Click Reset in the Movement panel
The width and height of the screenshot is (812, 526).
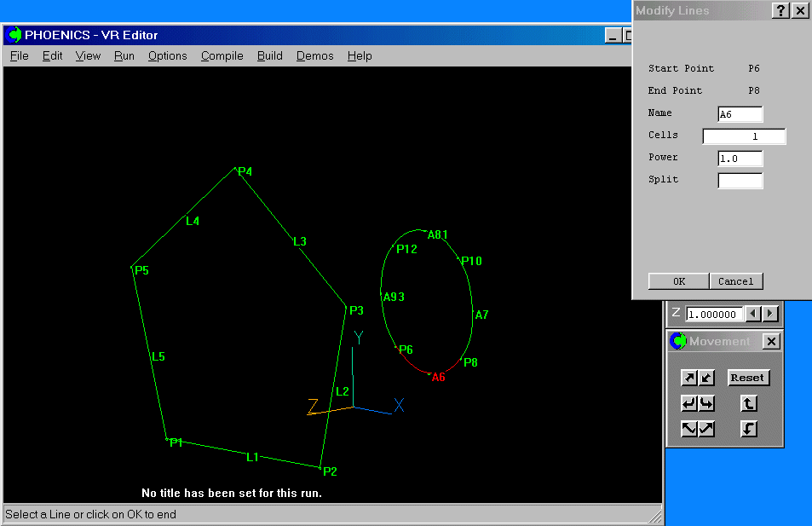(747, 377)
